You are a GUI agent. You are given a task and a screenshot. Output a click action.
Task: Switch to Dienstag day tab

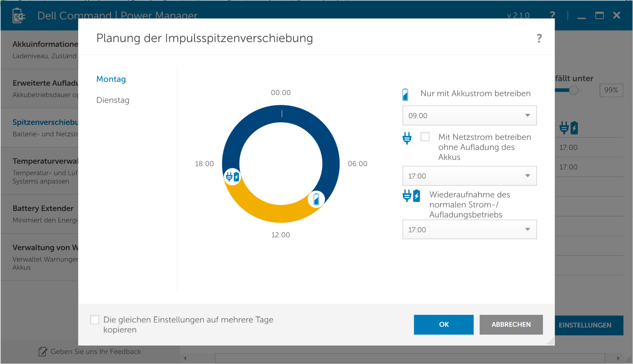click(113, 100)
